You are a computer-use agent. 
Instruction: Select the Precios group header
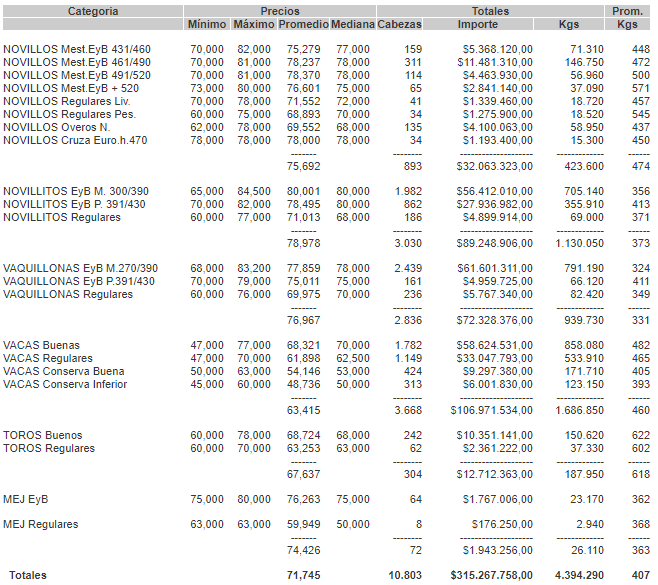[x=280, y=11]
